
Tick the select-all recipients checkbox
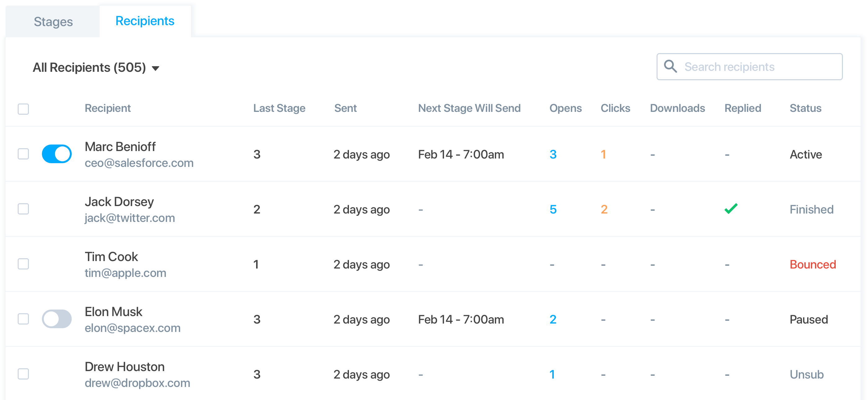pyautogui.click(x=23, y=109)
